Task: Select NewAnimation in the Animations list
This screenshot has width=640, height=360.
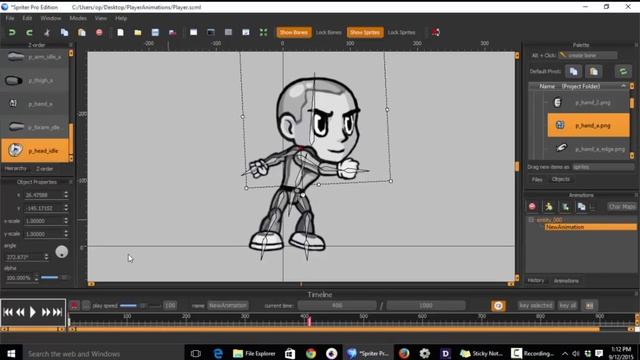Action: click(591, 227)
